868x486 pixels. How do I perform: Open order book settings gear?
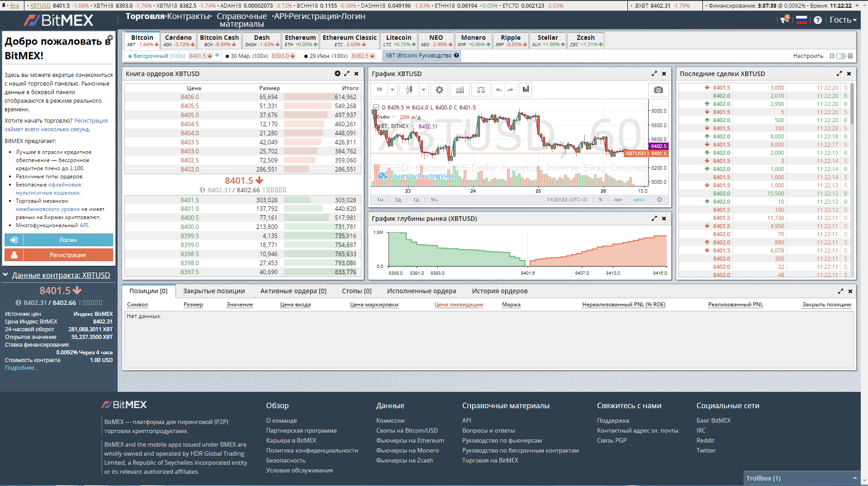[337, 73]
